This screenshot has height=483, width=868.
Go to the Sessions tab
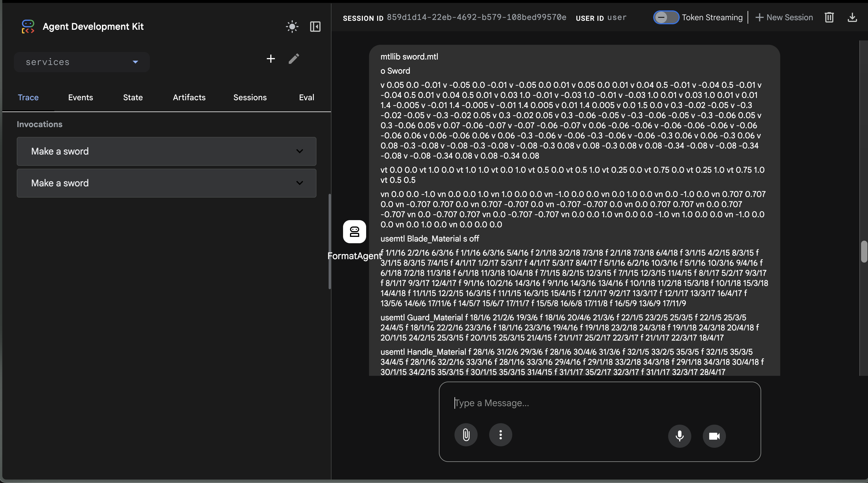pos(250,97)
